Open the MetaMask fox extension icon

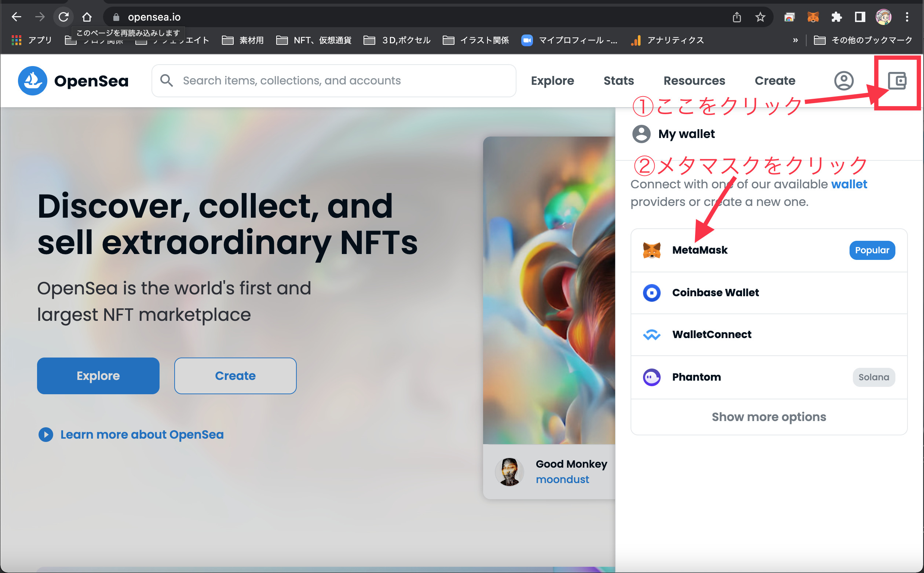(812, 17)
